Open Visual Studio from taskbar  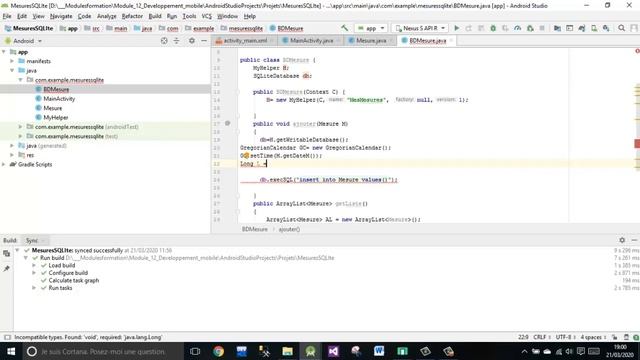pos(333,351)
